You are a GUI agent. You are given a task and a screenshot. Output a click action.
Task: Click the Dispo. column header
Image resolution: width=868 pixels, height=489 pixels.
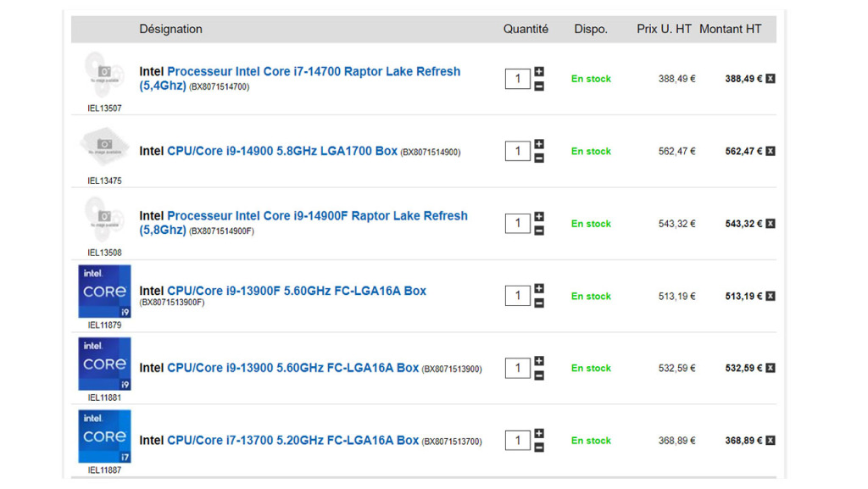[x=591, y=30]
